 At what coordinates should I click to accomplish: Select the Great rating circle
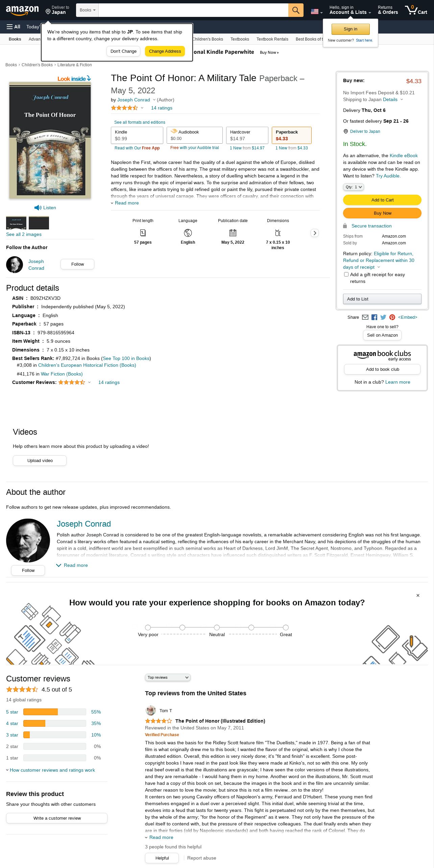point(286,627)
